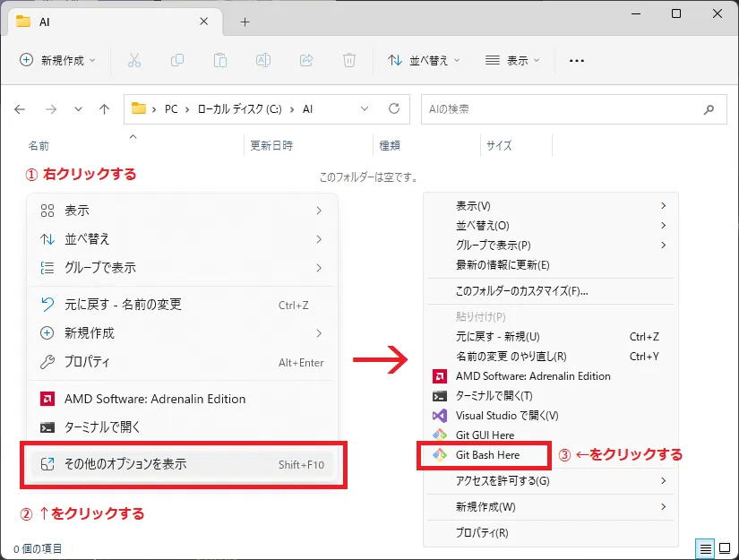Open the three-dot See more button
The width and height of the screenshot is (739, 560).
coord(577,60)
